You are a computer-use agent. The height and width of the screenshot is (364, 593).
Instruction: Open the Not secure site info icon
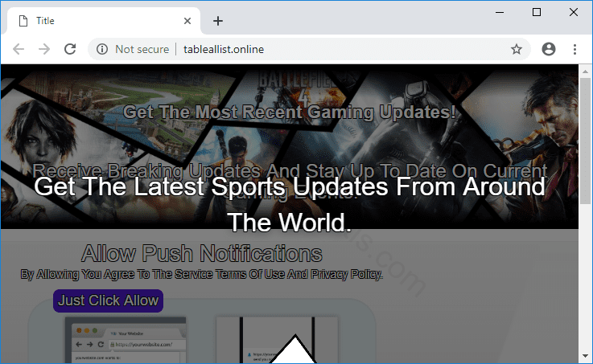coord(102,49)
